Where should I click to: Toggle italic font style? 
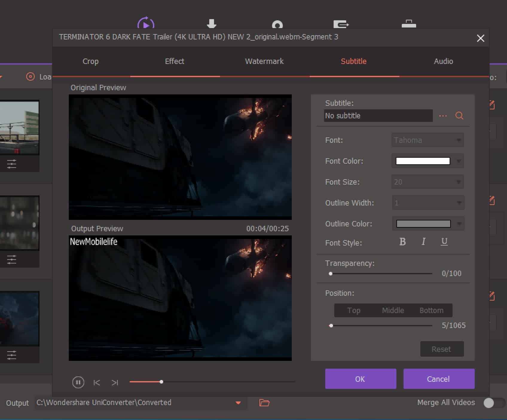[423, 242]
